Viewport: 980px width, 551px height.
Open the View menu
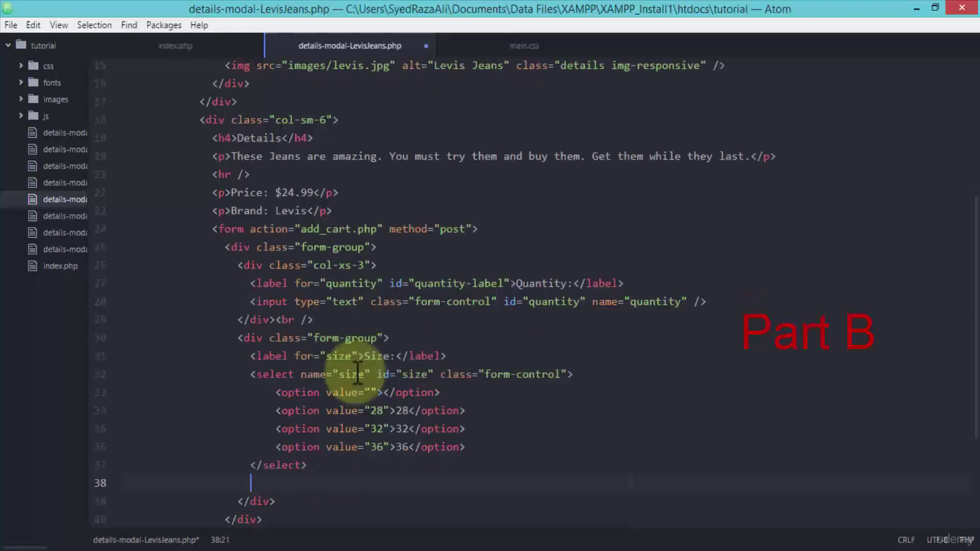[x=59, y=25]
